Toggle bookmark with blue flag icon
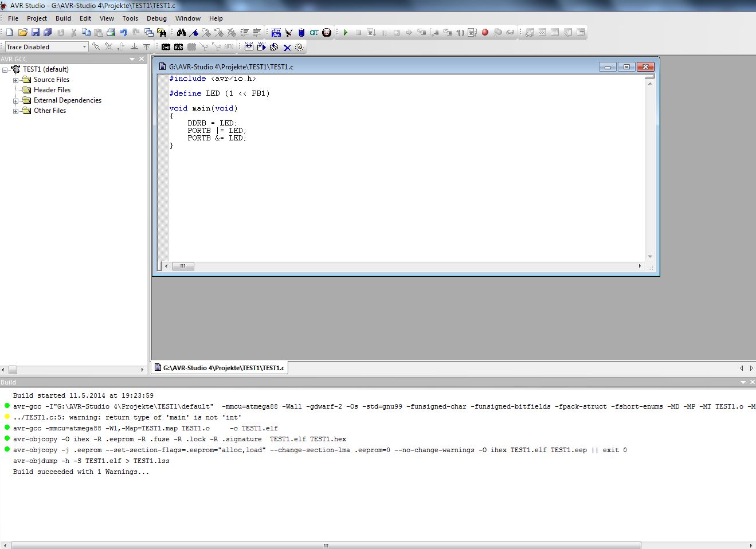Viewport: 756px width, 549px height. 194,33
